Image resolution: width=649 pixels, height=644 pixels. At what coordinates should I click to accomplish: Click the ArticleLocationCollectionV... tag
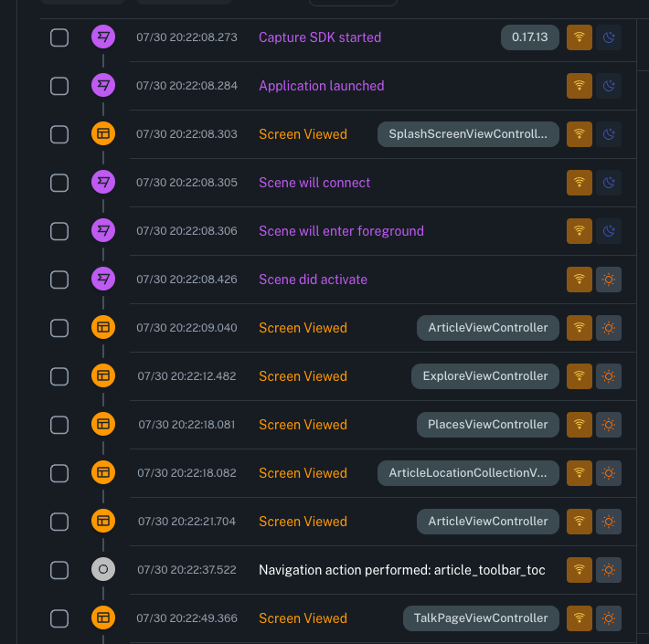(x=468, y=473)
